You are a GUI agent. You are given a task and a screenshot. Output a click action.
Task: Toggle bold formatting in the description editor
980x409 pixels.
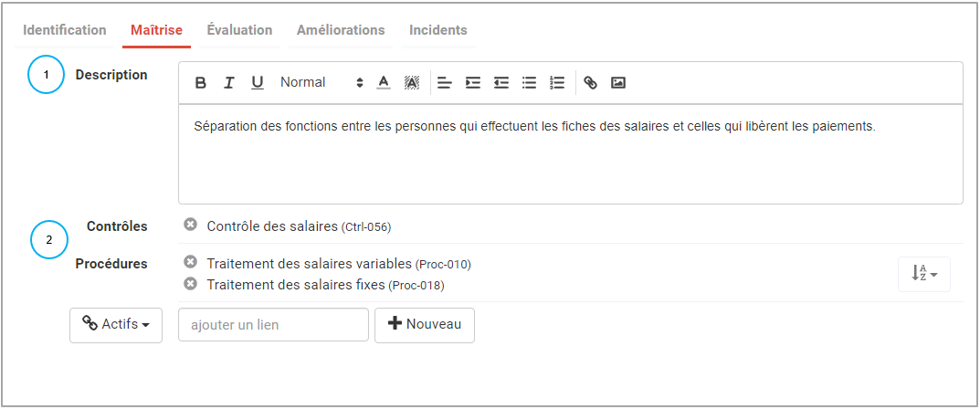pyautogui.click(x=201, y=83)
